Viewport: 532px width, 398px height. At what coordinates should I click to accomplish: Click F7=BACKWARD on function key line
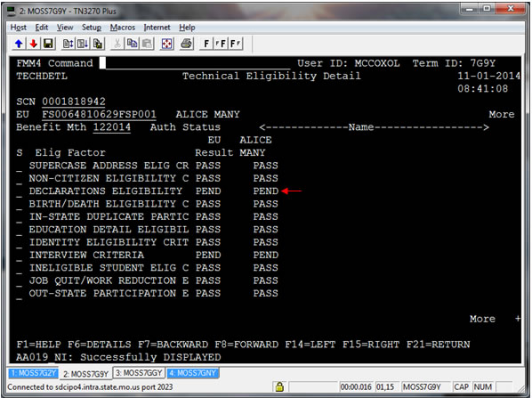[x=173, y=345]
